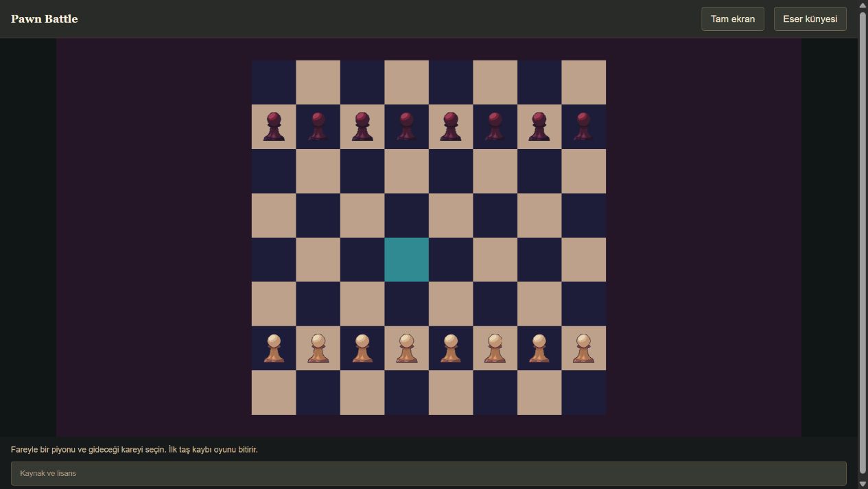Click the empty square directly above the teal square
Viewport: 868px width, 489px height.
[406, 215]
